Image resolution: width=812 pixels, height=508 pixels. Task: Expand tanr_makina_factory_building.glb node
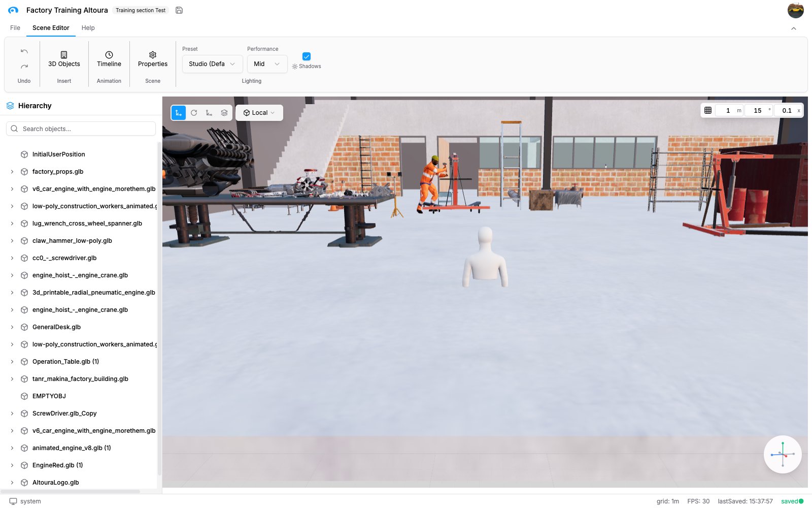[12, 379]
